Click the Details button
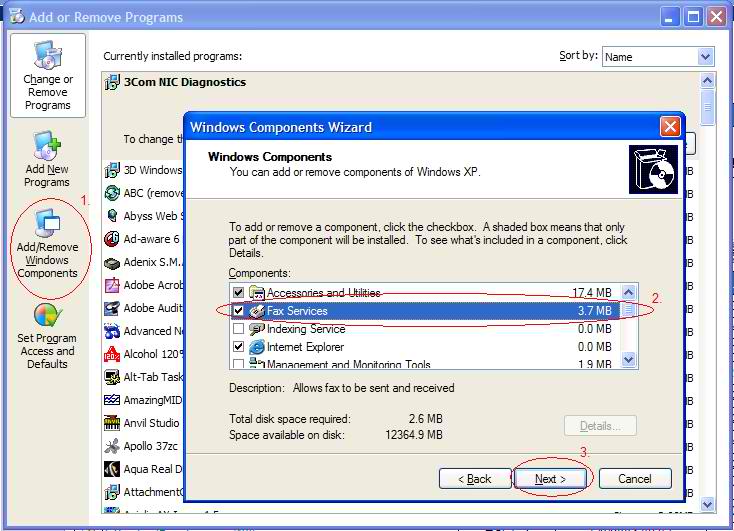This screenshot has width=734, height=531. coord(600,426)
